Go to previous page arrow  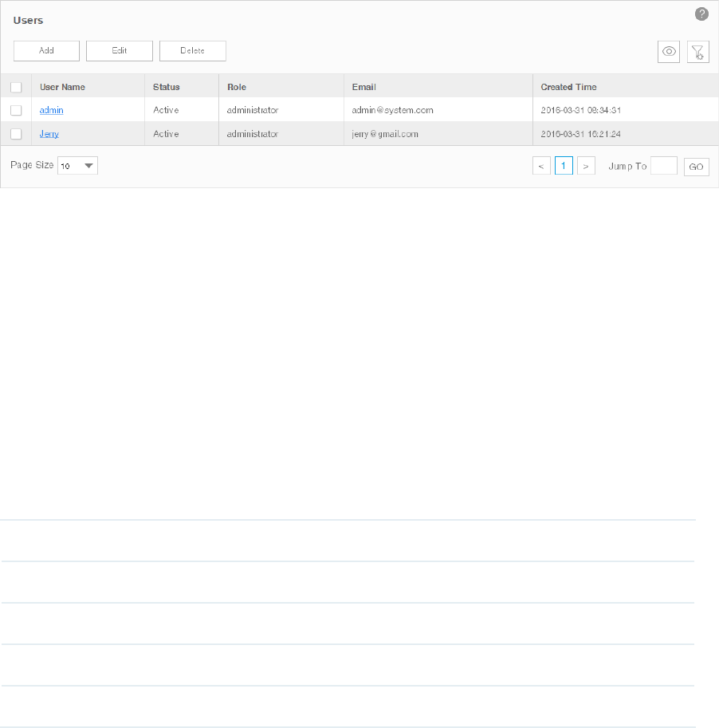(541, 166)
